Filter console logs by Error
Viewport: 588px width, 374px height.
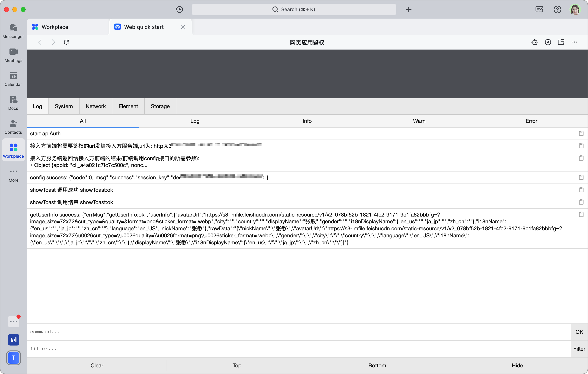click(x=532, y=121)
